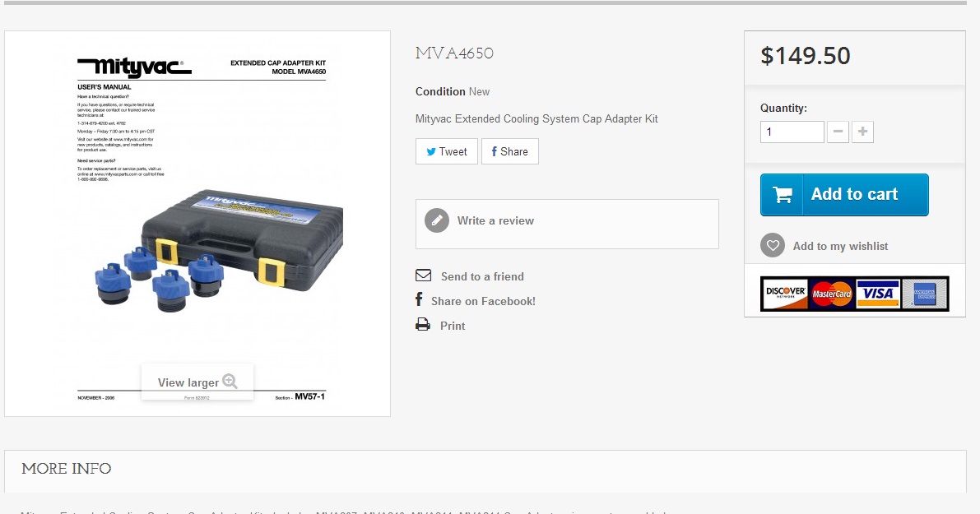This screenshot has width=980, height=514.
Task: Open the Share on Facebook! link
Action: coord(483,301)
